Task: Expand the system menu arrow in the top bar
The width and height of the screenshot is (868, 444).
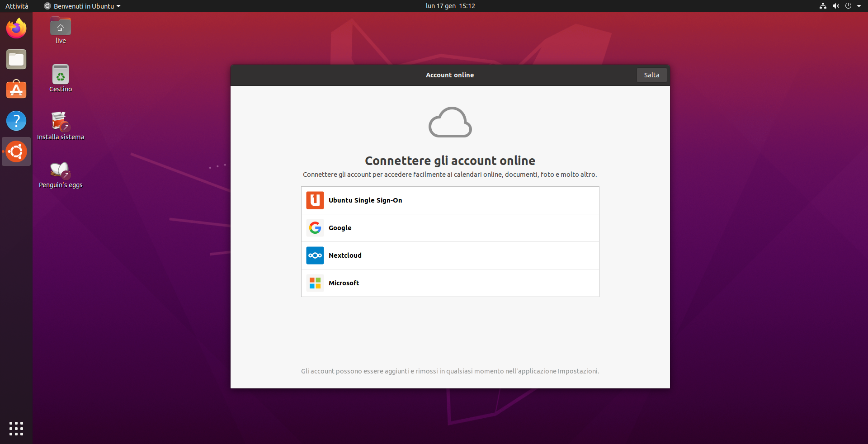Action: (859, 6)
